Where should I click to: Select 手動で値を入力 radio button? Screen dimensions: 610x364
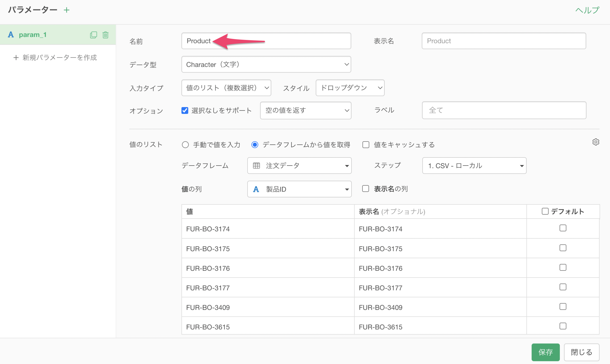185,145
